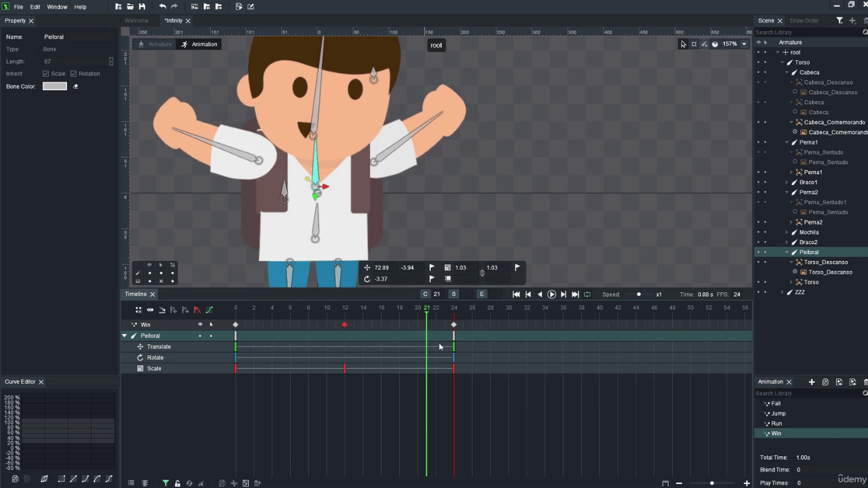The image size is (868, 488).
Task: Click the green filter icon in timeline footer
Action: [165, 483]
